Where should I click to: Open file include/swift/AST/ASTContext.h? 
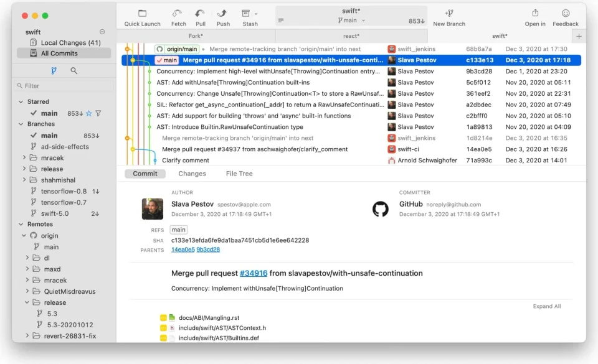[x=222, y=328]
